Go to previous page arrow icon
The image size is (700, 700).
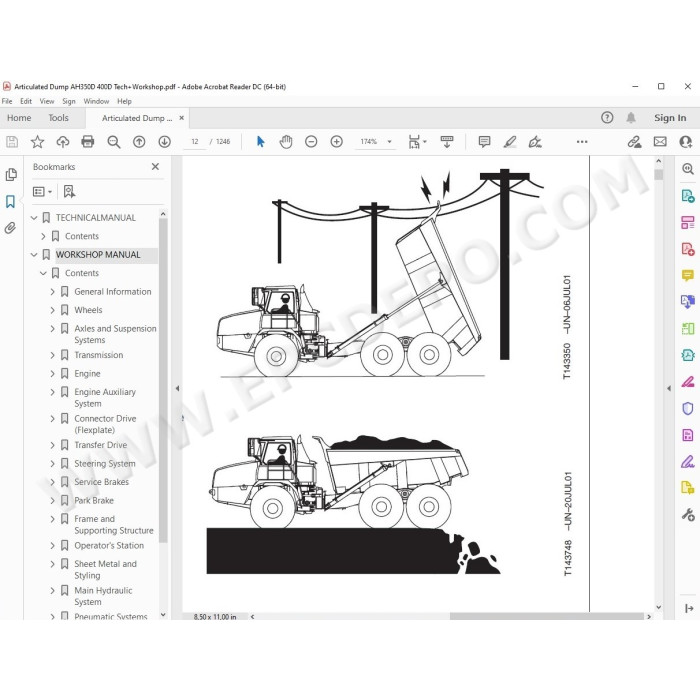coord(139,142)
